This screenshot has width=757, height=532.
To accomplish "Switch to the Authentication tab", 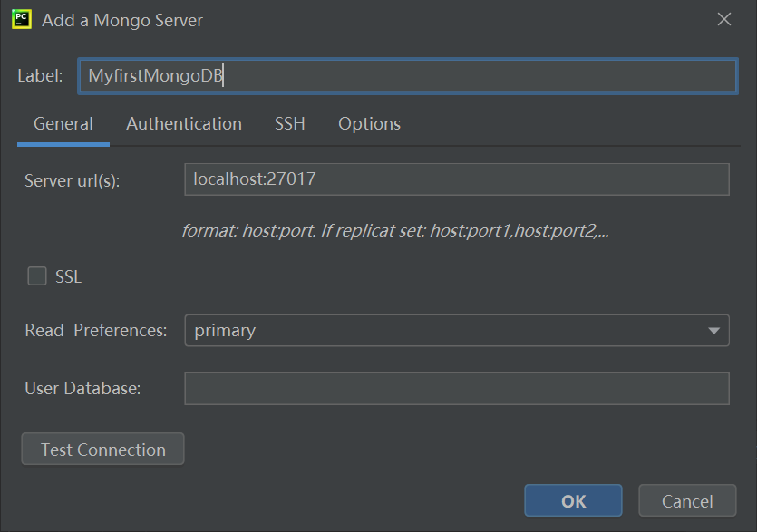I will tap(183, 123).
